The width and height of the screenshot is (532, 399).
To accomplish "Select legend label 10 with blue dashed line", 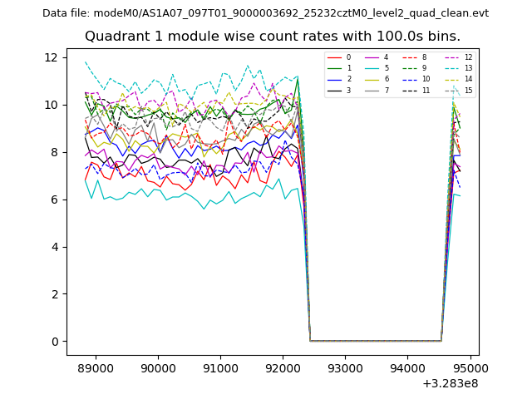I will tap(426, 79).
